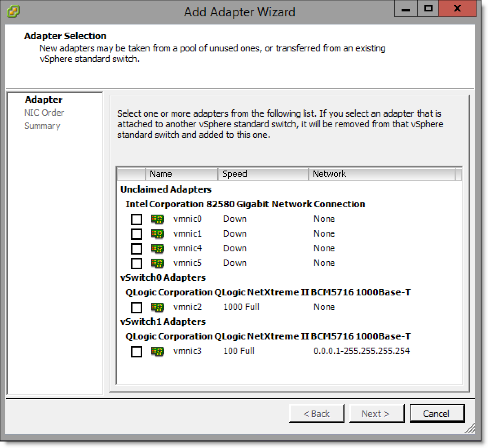Enable the vmnic1 adapter checkbox

[x=137, y=234]
